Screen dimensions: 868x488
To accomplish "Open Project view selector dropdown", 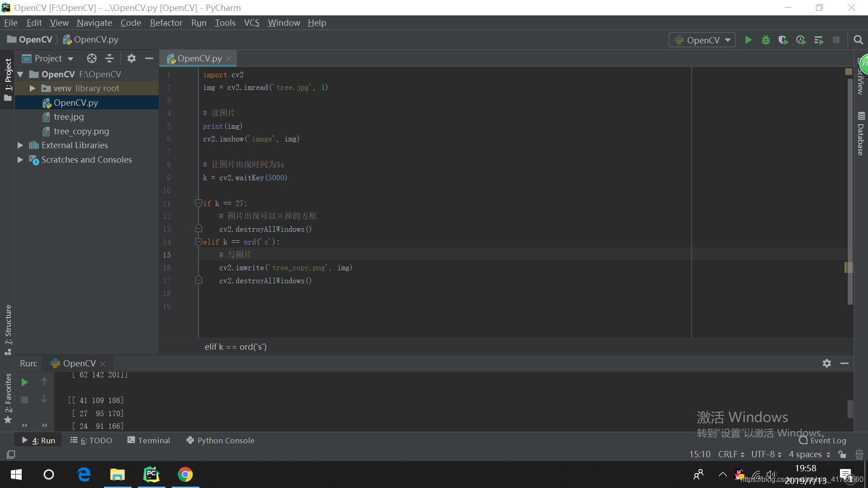I will pyautogui.click(x=48, y=58).
